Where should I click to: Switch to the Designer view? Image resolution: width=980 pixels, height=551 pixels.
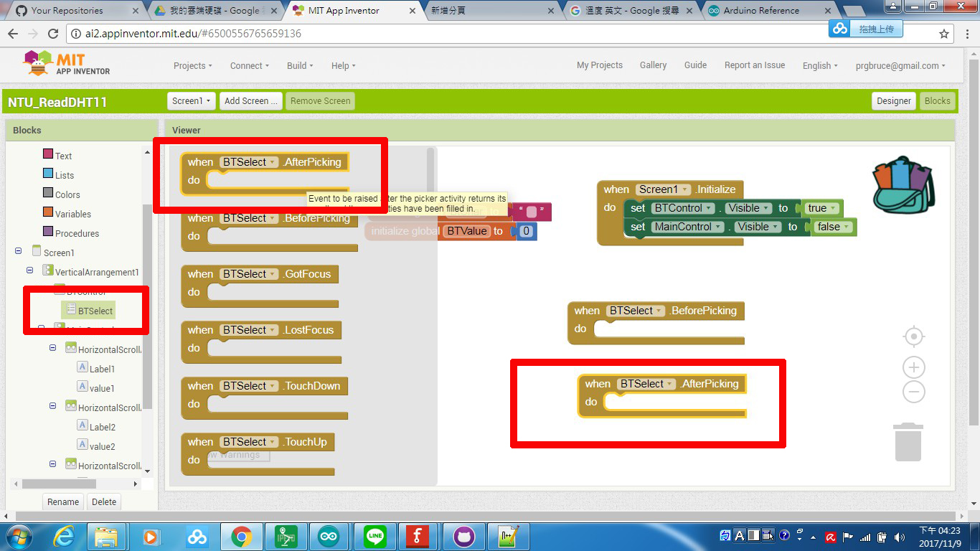tap(894, 101)
